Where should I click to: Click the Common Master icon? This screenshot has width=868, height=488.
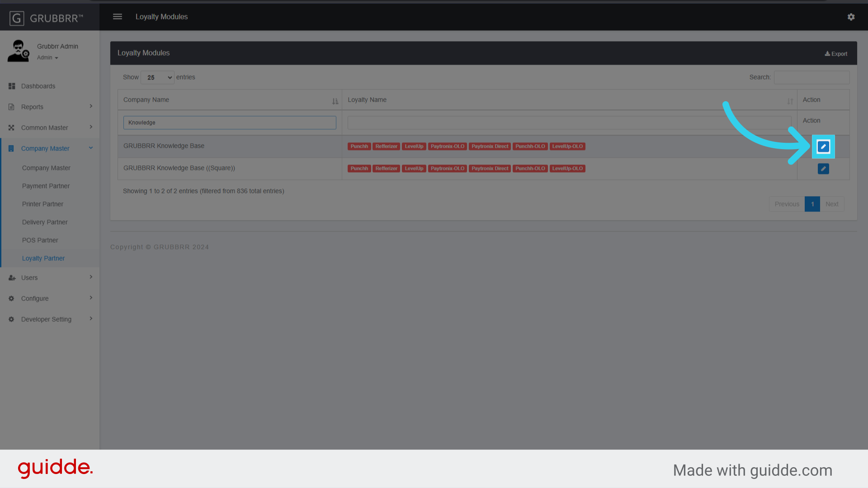click(x=12, y=128)
